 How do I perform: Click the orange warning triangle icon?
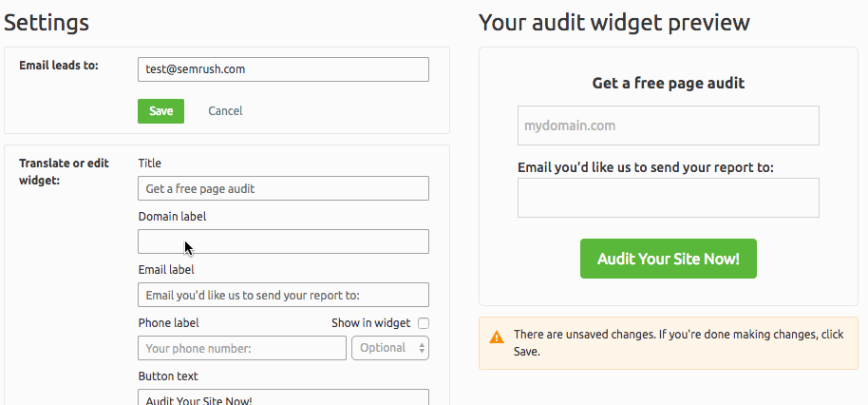tap(497, 337)
